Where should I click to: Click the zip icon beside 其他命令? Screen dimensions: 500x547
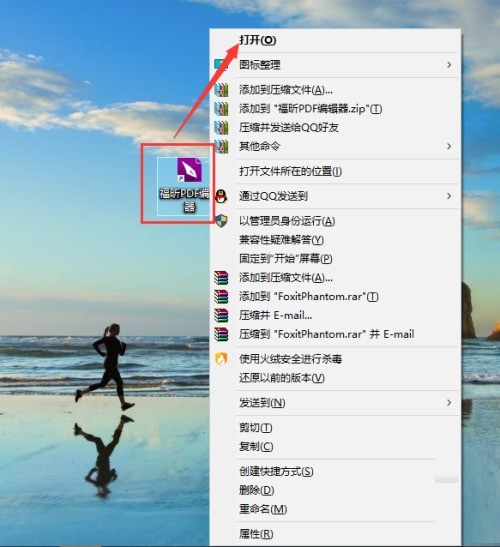(221, 146)
